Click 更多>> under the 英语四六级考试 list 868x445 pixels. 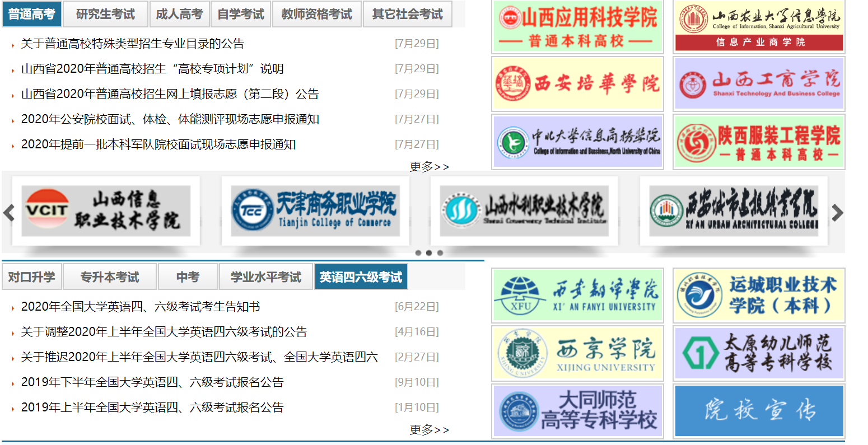[429, 430]
